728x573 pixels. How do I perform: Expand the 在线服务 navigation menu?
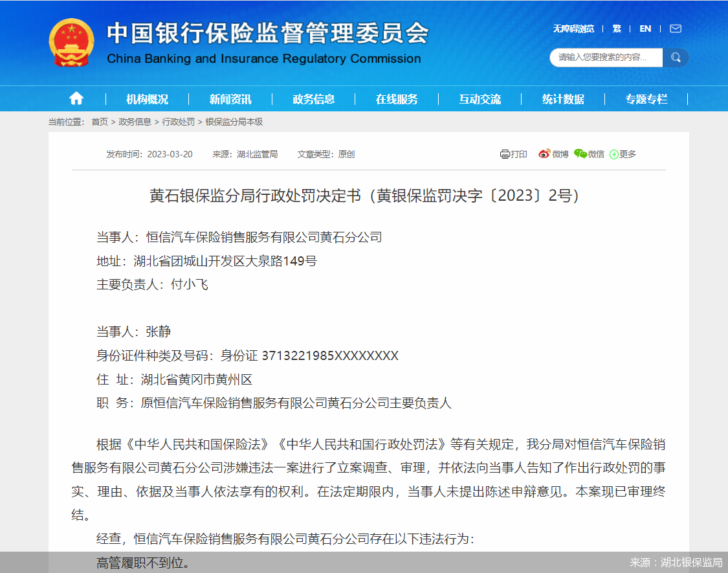(x=397, y=99)
